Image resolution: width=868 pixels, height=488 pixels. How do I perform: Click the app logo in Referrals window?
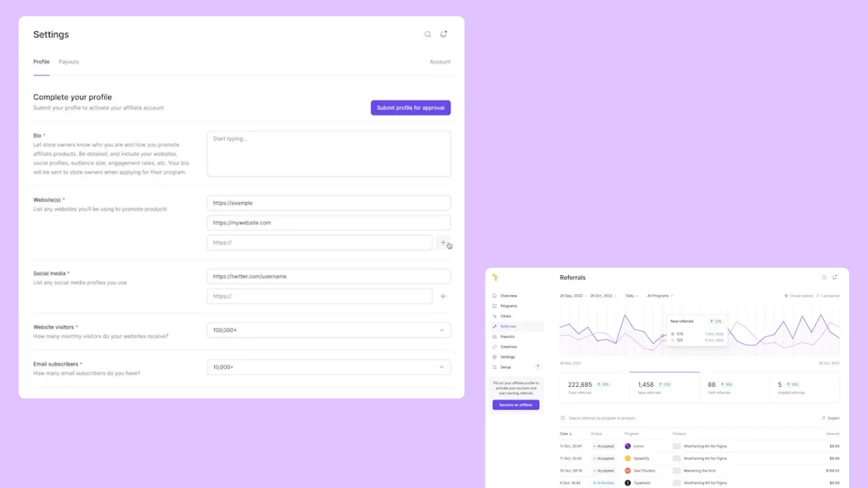pos(495,277)
